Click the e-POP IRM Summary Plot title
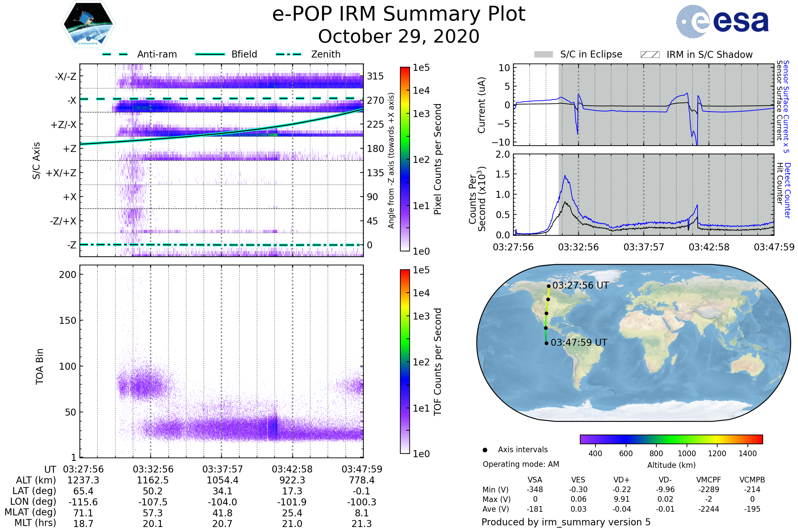 click(399, 14)
